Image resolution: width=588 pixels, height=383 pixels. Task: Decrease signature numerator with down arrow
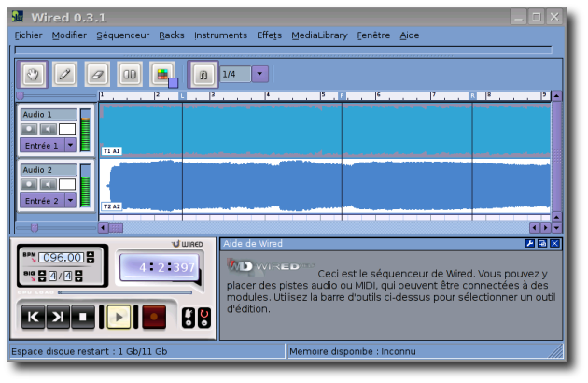pyautogui.click(x=42, y=279)
